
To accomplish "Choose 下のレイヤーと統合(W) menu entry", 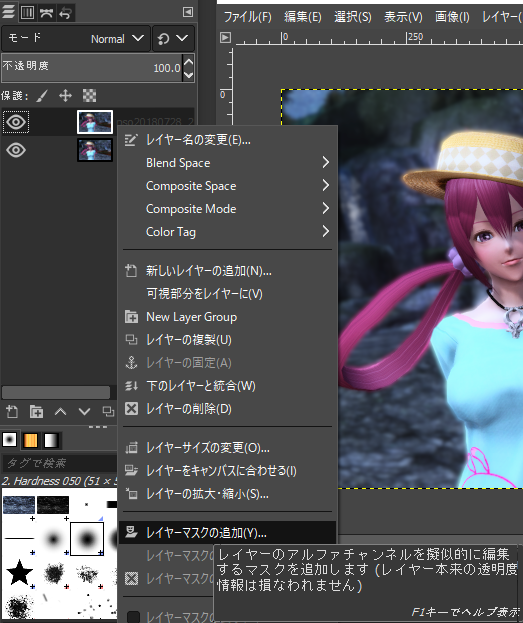I will [x=227, y=386].
